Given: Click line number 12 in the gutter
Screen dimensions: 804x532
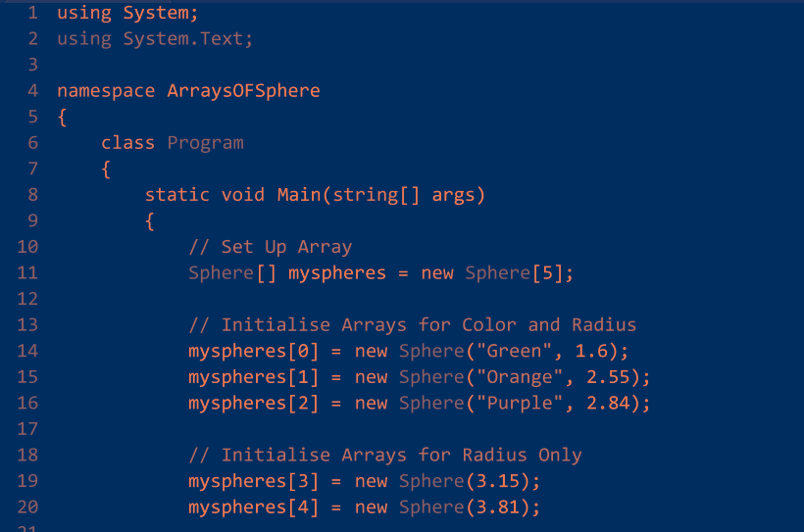Looking at the screenshot, I should click(x=27, y=299).
